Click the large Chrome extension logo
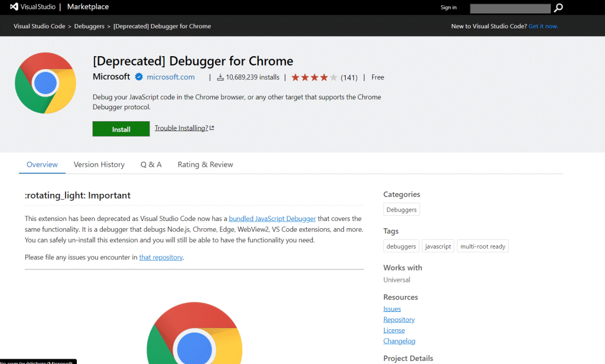Screen dimensions: 605x364 [x=45, y=83]
